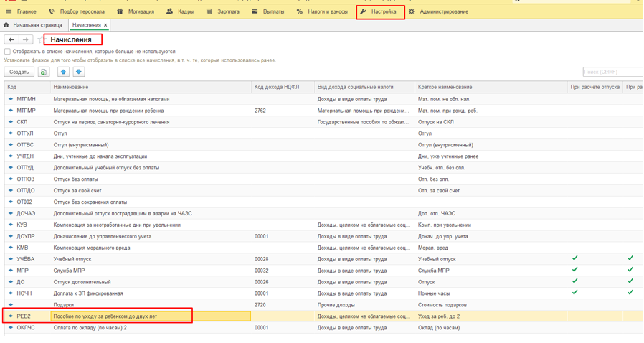Click Прочие доходы income type cell
The height and width of the screenshot is (343, 644).
tap(364, 305)
